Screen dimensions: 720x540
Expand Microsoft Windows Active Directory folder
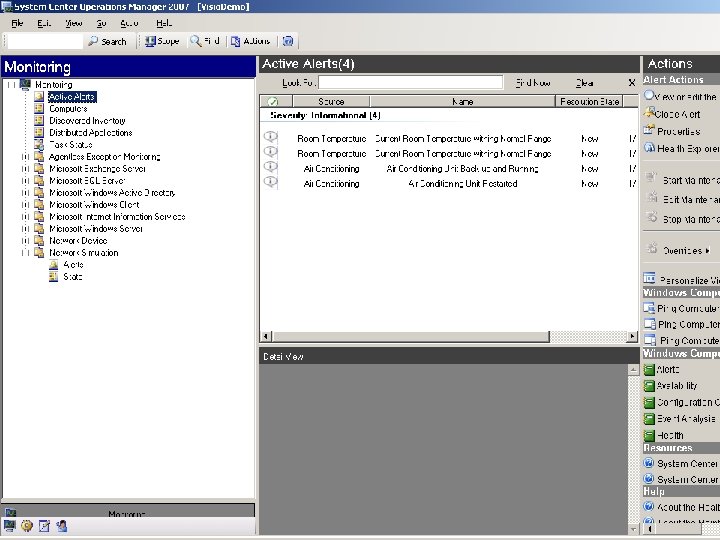pyautogui.click(x=25, y=193)
